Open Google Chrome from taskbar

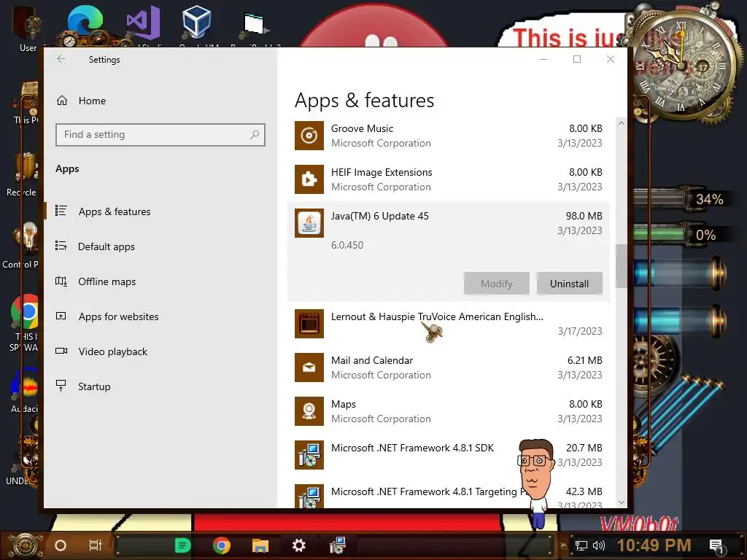(222, 545)
